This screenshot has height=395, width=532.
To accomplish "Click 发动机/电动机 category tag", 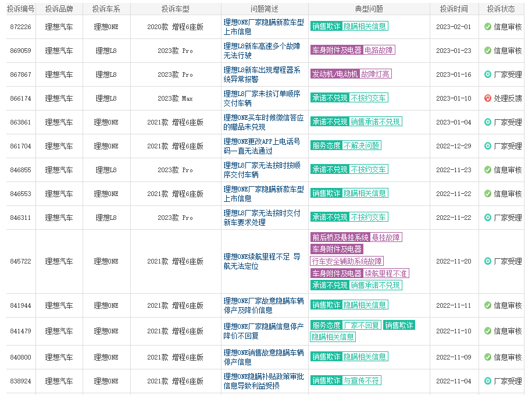I will (335, 74).
